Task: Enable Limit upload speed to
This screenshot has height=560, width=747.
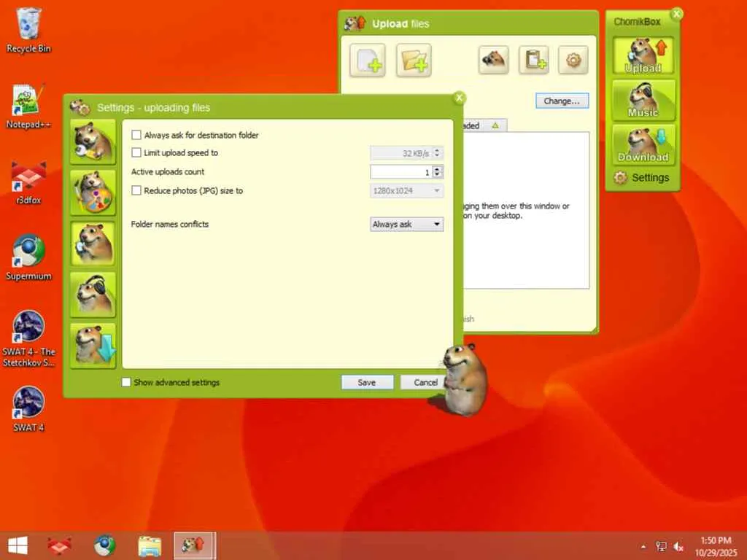Action: (136, 152)
